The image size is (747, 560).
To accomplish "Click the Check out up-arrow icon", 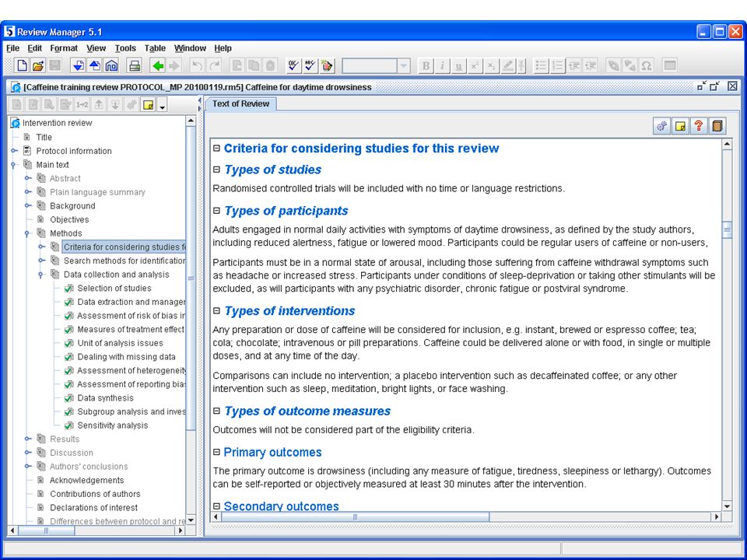I will [x=95, y=65].
